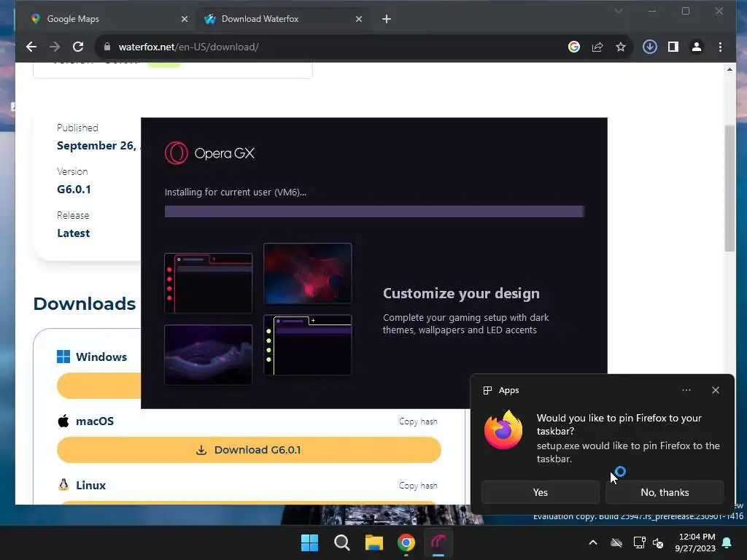Select the yellow sidebar browser theme thumbnail
Image resolution: width=747 pixels, height=560 pixels.
(x=308, y=345)
